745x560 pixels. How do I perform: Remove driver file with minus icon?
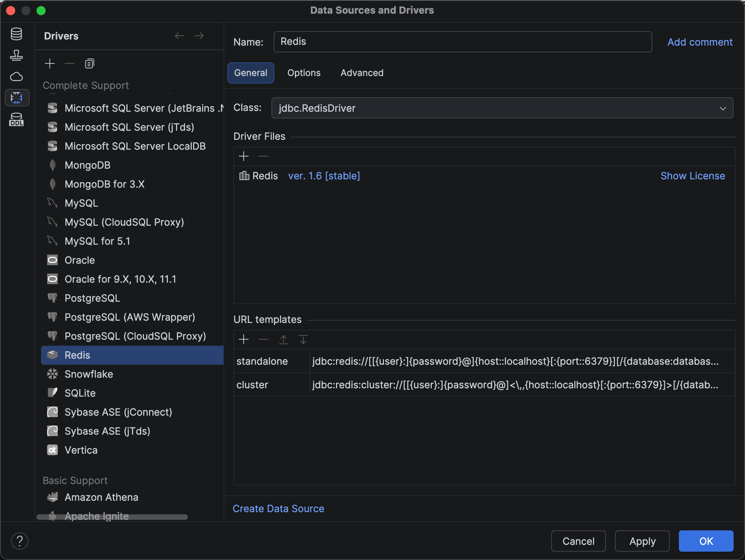click(x=263, y=156)
